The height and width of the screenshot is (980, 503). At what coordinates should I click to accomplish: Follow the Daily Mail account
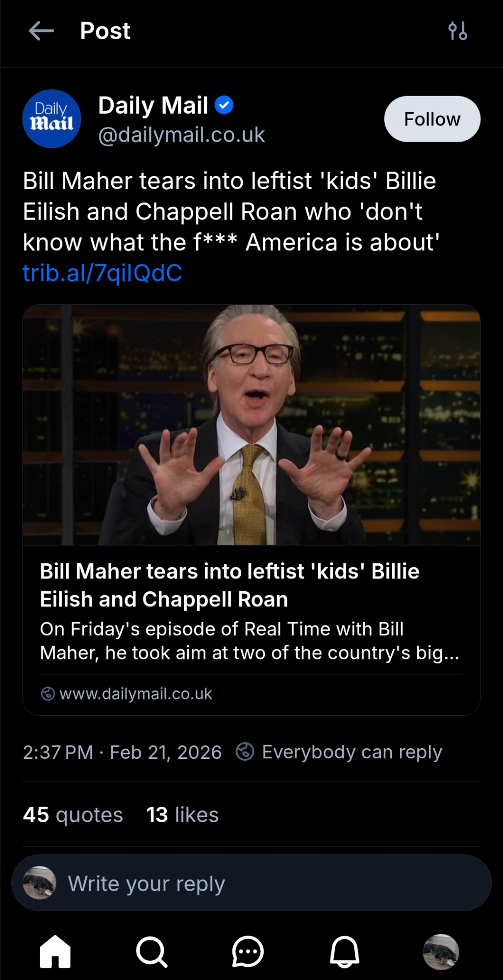click(x=432, y=119)
